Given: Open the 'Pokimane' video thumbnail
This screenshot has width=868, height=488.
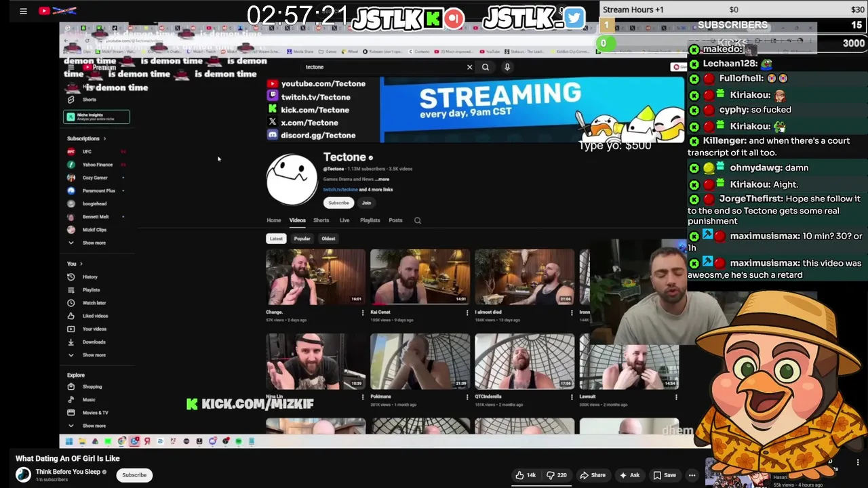Looking at the screenshot, I should click(x=420, y=361).
